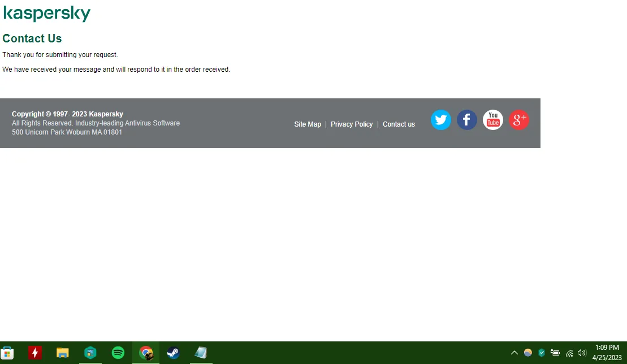Screen dimensions: 627x364
Task: Open volume control tray icon
Action: (x=582, y=353)
